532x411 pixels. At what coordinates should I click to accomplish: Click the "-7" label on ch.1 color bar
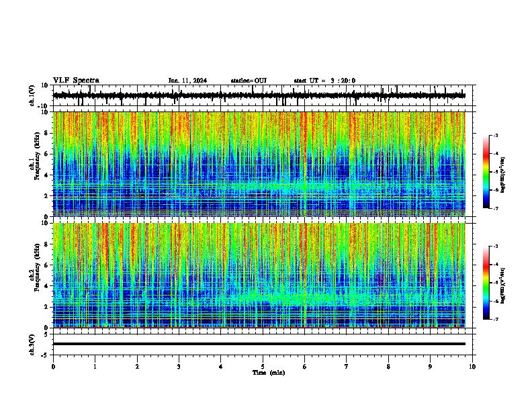[496, 208]
